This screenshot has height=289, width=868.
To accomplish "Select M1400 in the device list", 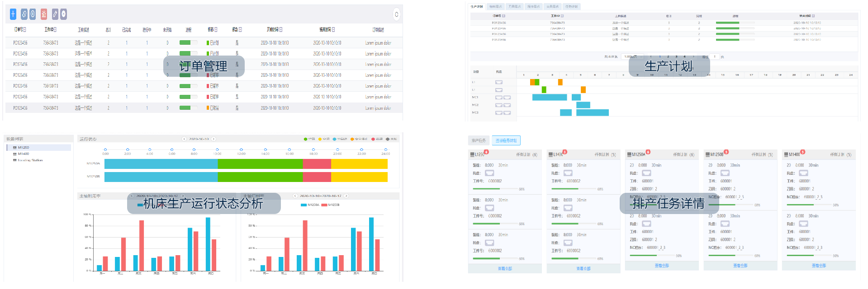I will (x=23, y=154).
